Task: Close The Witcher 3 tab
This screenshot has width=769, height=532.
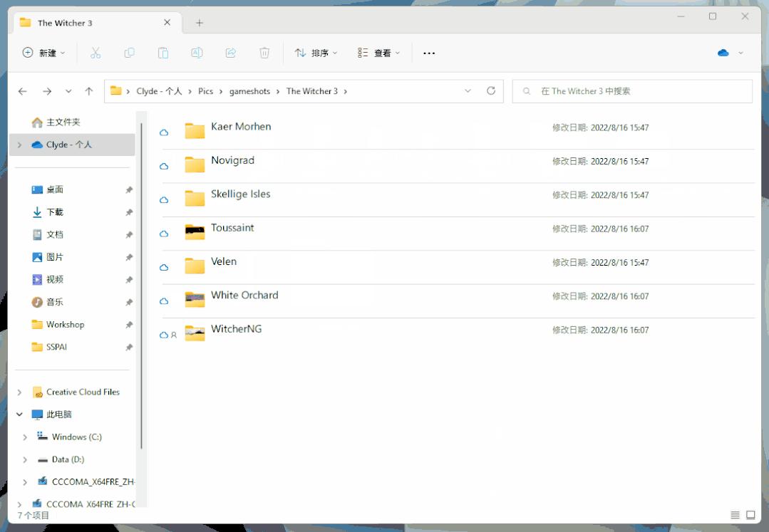Action: 167,23
